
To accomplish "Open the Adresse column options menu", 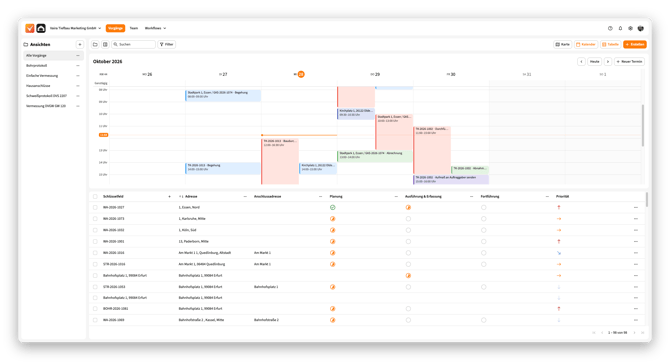I will click(245, 196).
